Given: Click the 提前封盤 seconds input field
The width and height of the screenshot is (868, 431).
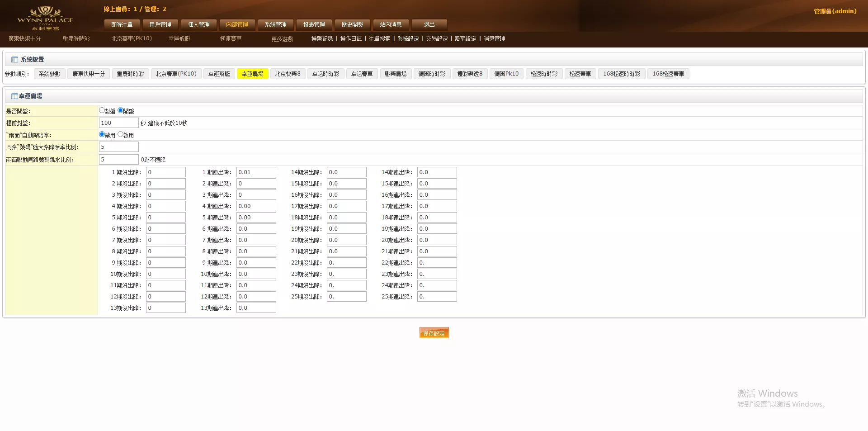Looking at the screenshot, I should pyautogui.click(x=118, y=122).
